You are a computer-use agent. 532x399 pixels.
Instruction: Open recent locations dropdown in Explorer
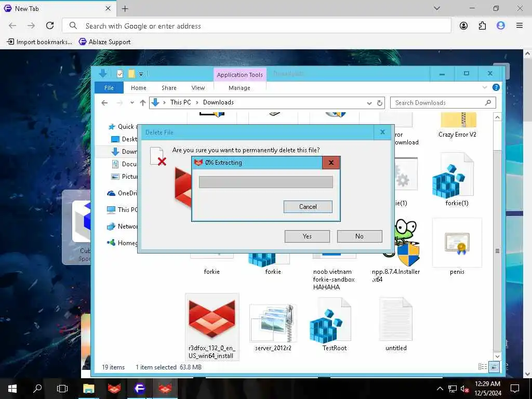(x=132, y=102)
